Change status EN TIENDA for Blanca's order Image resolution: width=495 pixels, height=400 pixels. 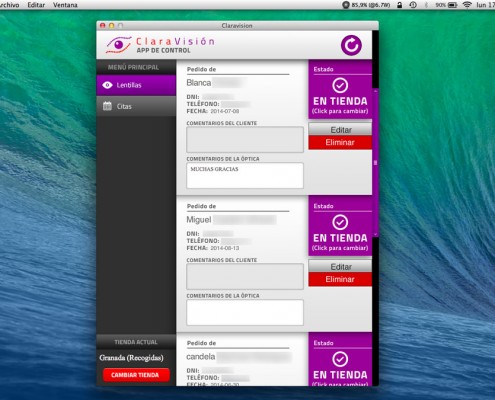click(x=340, y=90)
